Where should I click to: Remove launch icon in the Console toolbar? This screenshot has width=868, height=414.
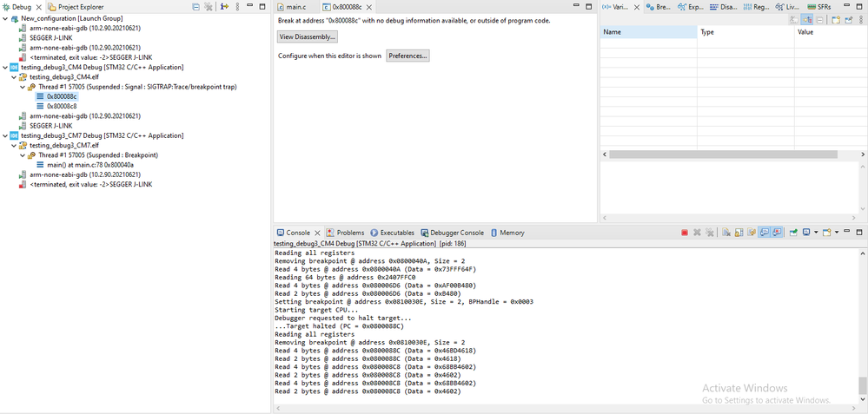point(698,233)
